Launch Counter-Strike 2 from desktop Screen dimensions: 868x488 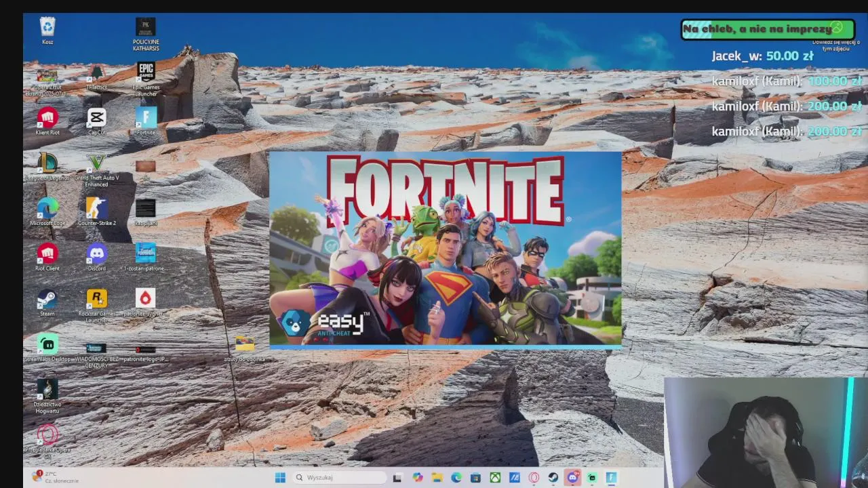[x=96, y=212]
